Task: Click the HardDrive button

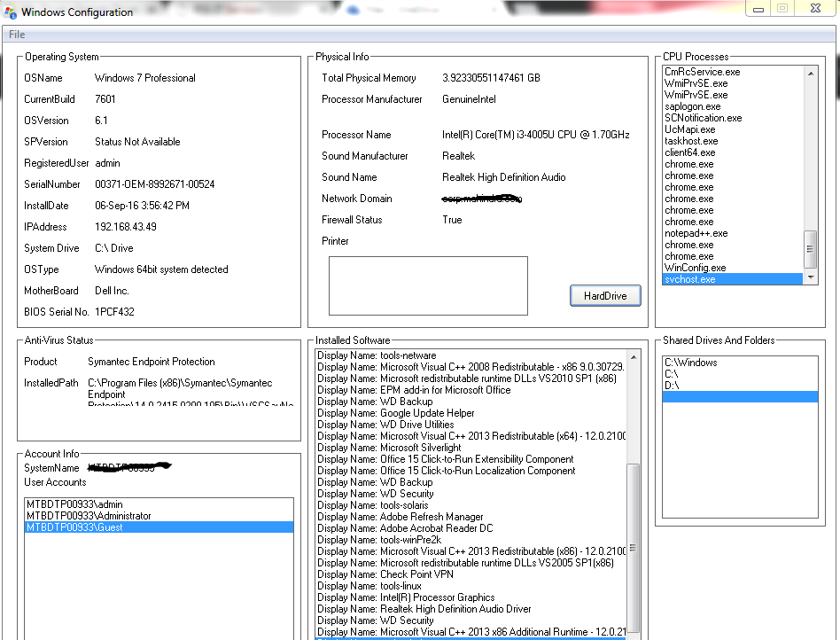Action: tap(605, 295)
